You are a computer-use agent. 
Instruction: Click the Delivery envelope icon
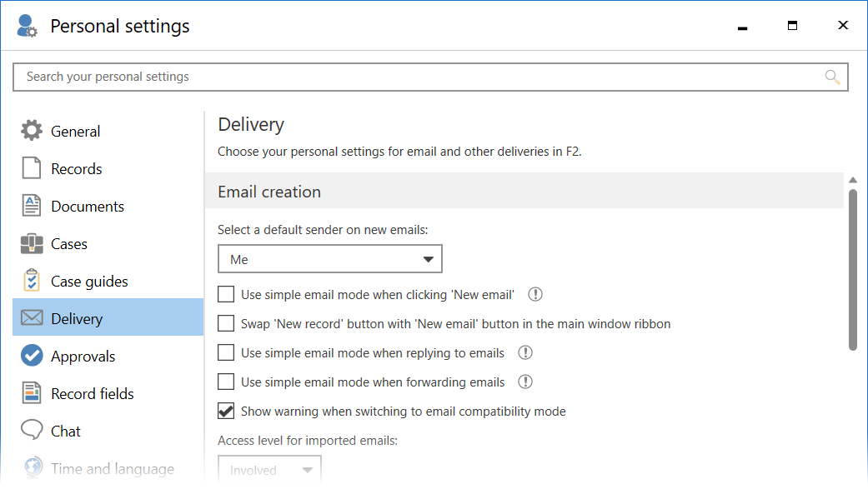[32, 318]
